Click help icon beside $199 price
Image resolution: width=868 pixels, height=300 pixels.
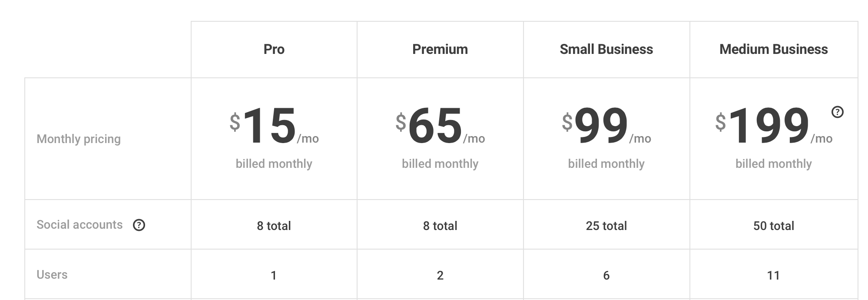(x=837, y=112)
